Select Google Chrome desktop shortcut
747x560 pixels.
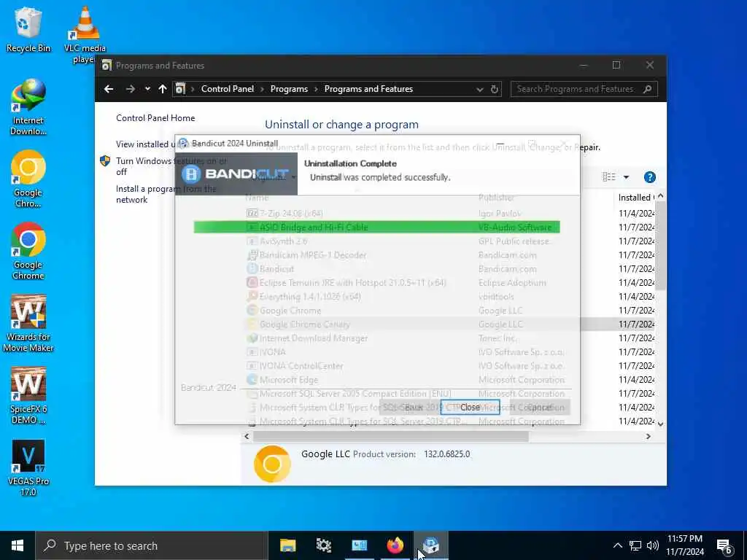click(x=28, y=251)
